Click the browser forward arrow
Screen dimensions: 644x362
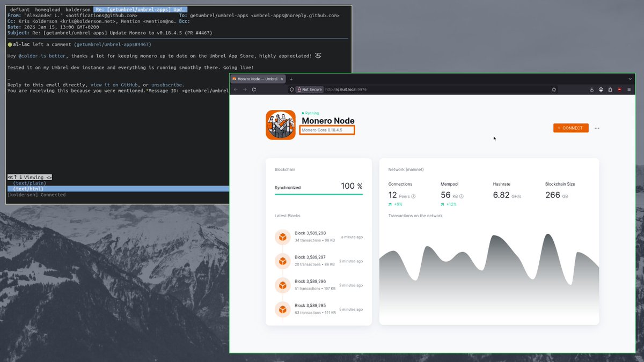[245, 90]
